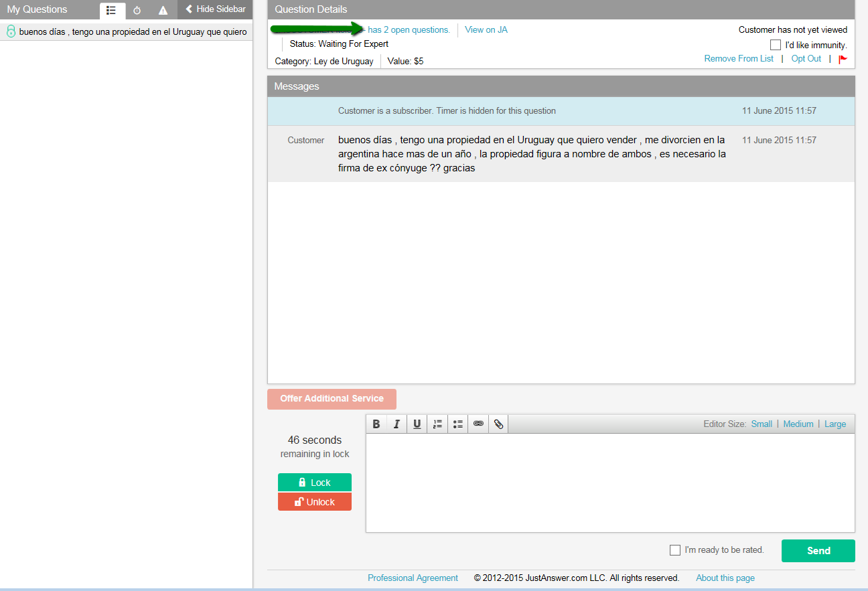868x591 pixels.
Task: Set editor size to Large
Action: click(835, 424)
